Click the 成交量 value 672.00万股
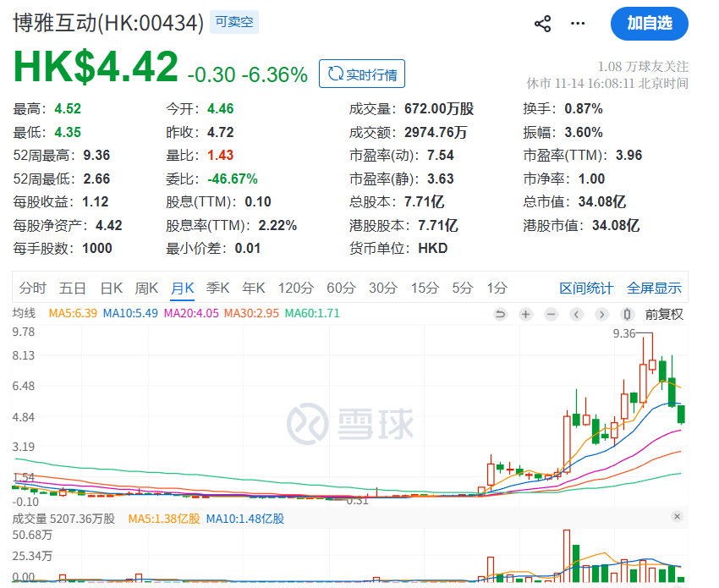 click(439, 108)
